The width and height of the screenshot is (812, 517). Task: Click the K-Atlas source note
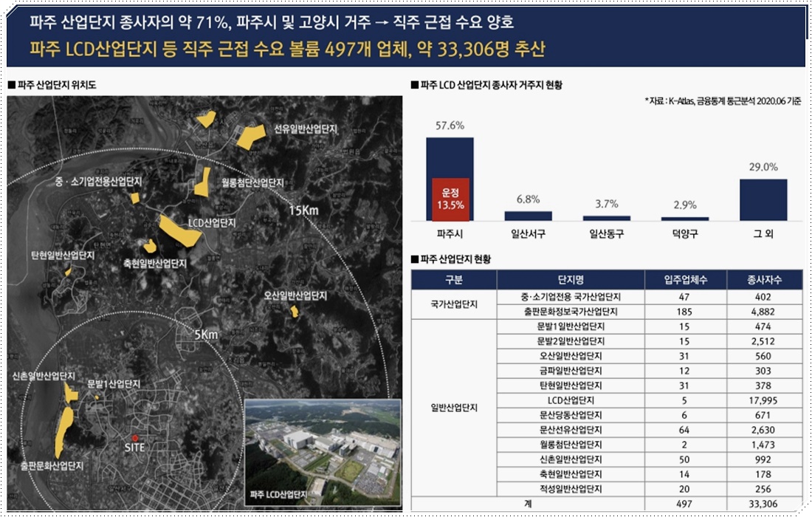click(x=723, y=101)
